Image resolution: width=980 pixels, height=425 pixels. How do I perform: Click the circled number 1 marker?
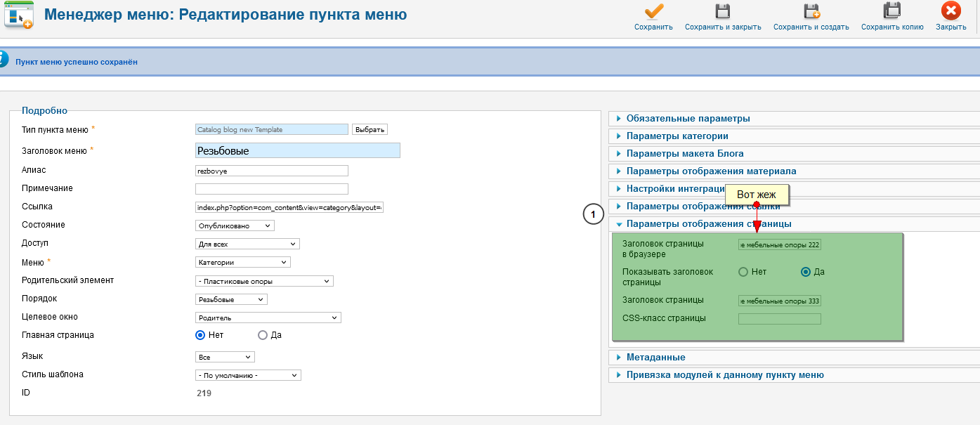tap(594, 214)
